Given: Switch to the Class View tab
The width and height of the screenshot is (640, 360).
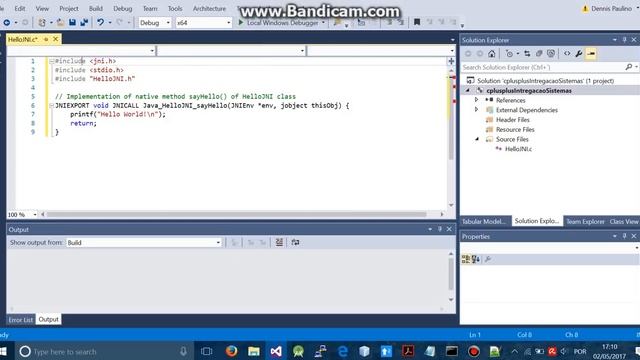Looking at the screenshot, I should [624, 221].
